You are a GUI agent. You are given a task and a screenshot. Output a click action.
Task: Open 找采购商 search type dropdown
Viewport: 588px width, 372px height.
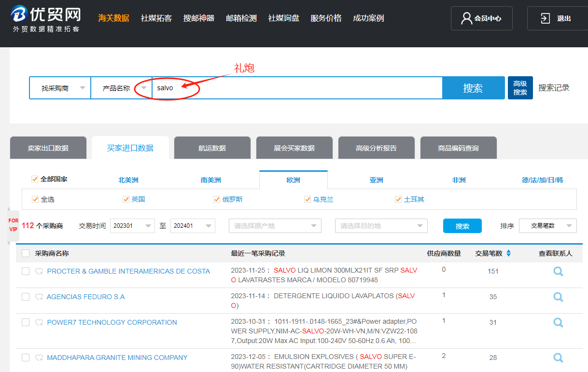[60, 88]
